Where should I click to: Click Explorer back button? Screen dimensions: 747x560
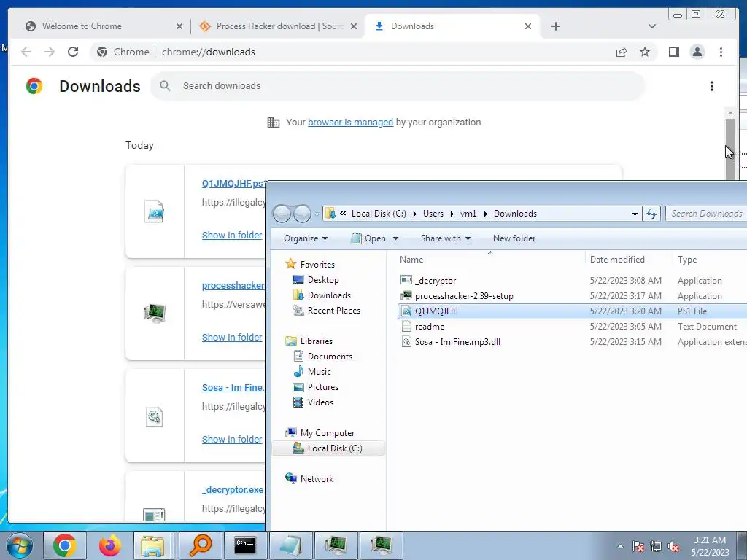pos(282,214)
